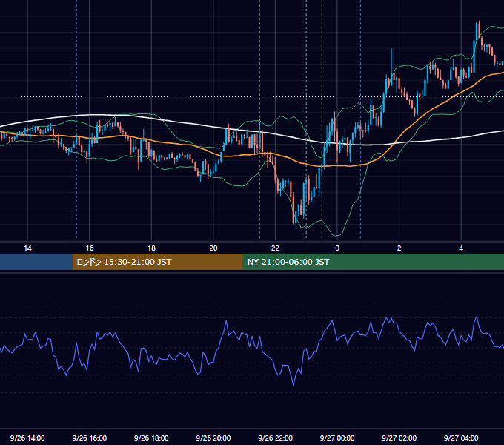Click the hour label 20 on the axis
Viewport: 504px width, 445px height.
[x=213, y=248]
